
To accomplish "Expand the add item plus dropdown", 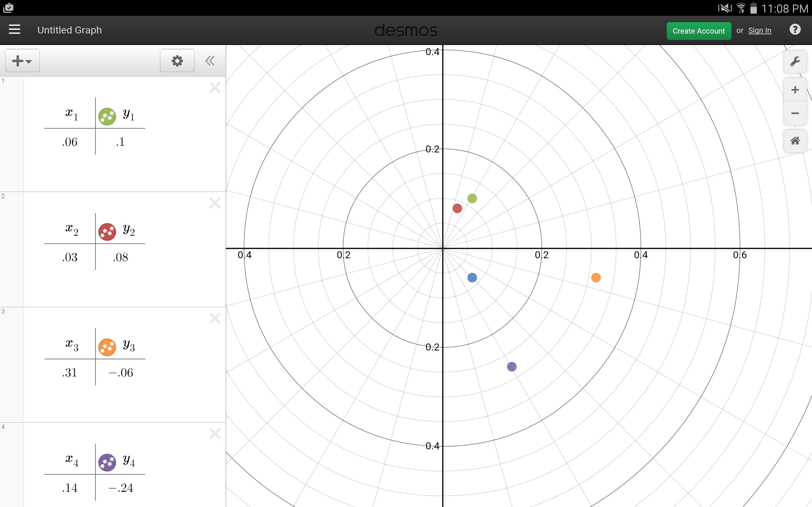I will (x=22, y=61).
